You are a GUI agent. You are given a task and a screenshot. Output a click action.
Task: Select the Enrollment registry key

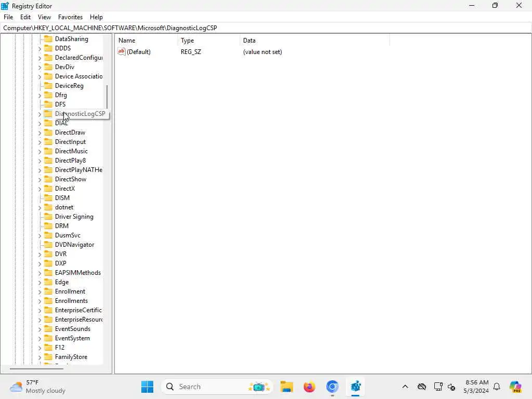pos(70,291)
